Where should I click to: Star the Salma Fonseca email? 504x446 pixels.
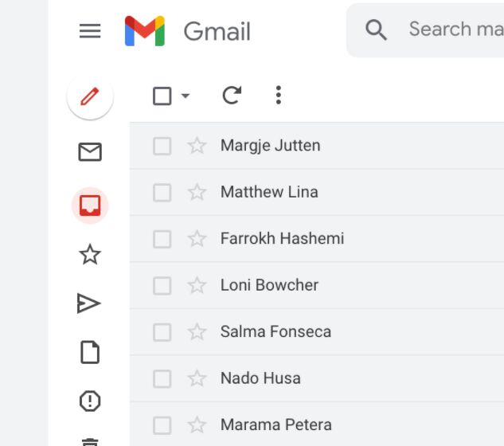[x=197, y=331]
